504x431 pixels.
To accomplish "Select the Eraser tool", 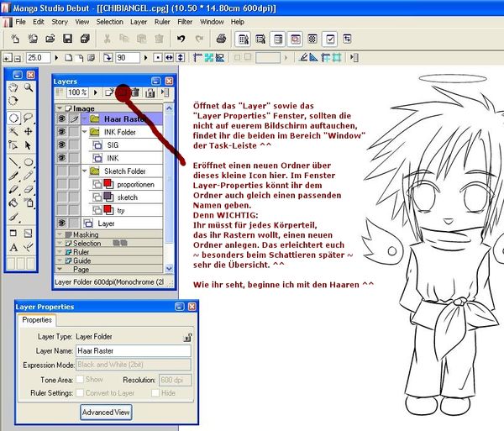I will click(29, 189).
